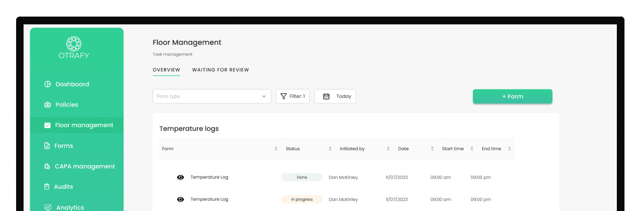Switch to the Overview tab

[167, 70]
